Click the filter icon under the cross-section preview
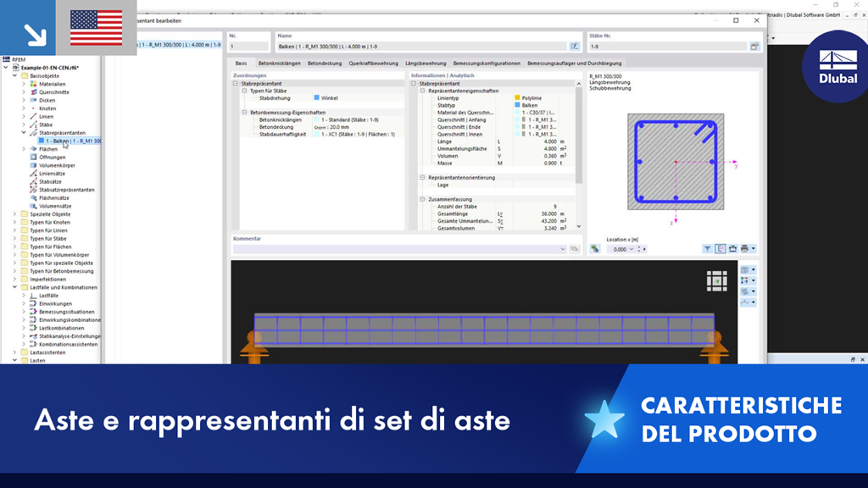The height and width of the screenshot is (488, 868). (x=708, y=249)
